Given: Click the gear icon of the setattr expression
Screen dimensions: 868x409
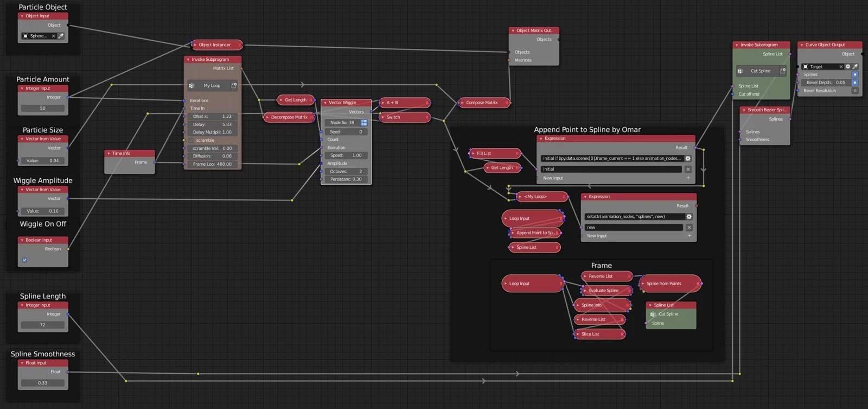Looking at the screenshot, I should (x=689, y=216).
